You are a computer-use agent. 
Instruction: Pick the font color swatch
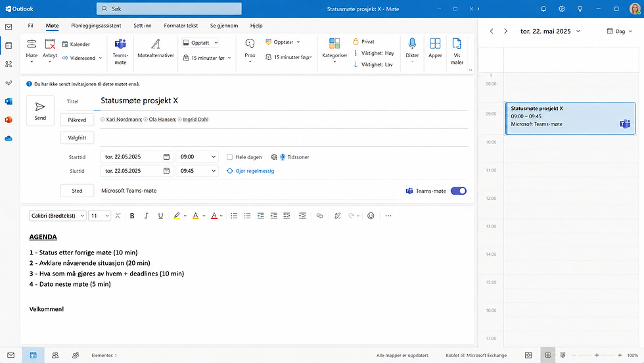click(214, 216)
